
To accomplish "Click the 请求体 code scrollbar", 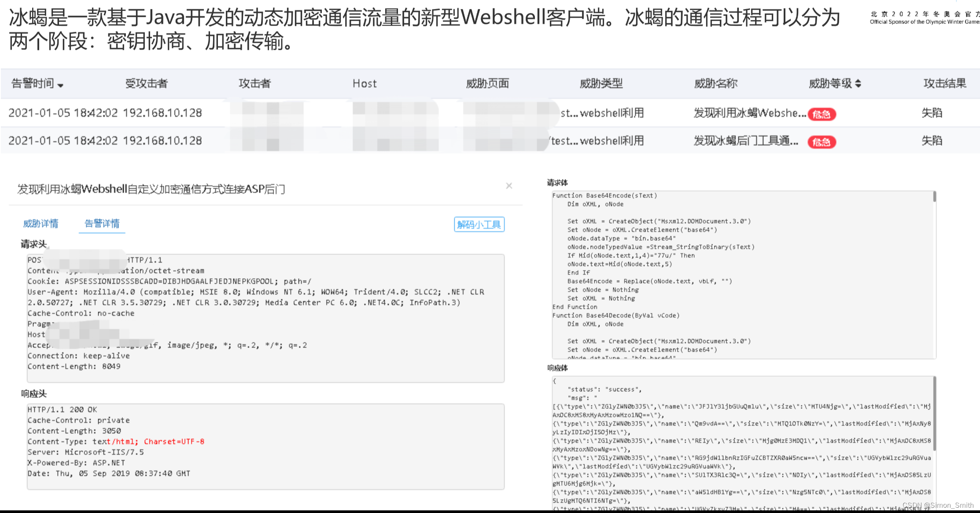I will pos(934,197).
